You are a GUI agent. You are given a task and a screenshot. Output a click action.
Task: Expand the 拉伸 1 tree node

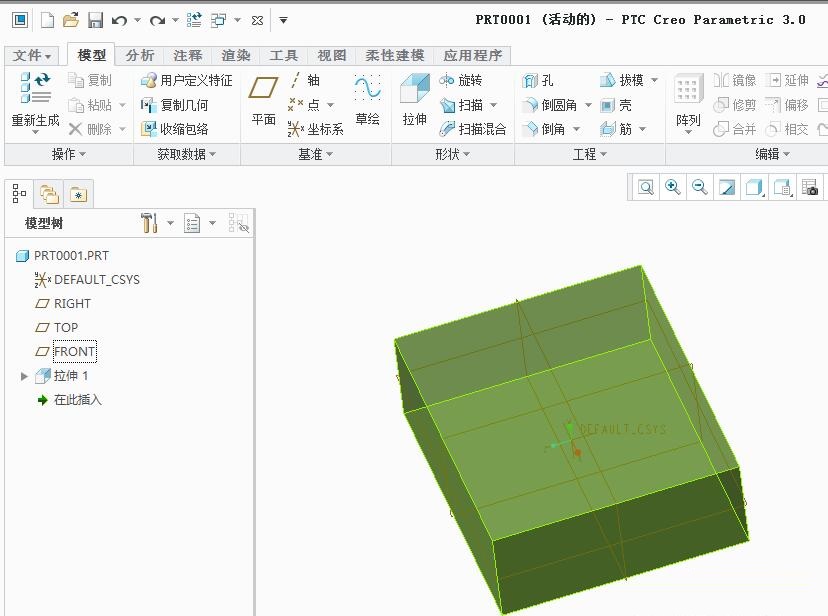(24, 376)
